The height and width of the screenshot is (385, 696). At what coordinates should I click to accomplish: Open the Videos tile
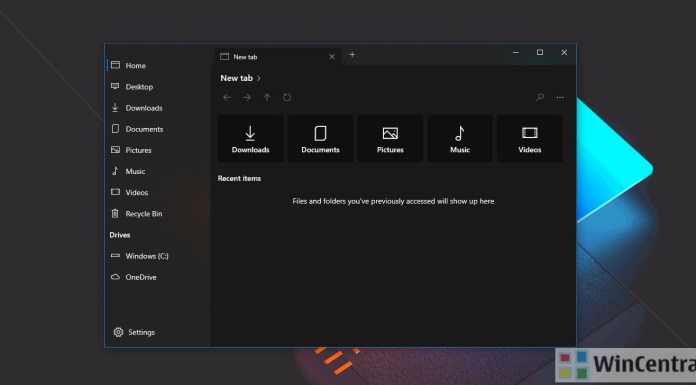[530, 139]
